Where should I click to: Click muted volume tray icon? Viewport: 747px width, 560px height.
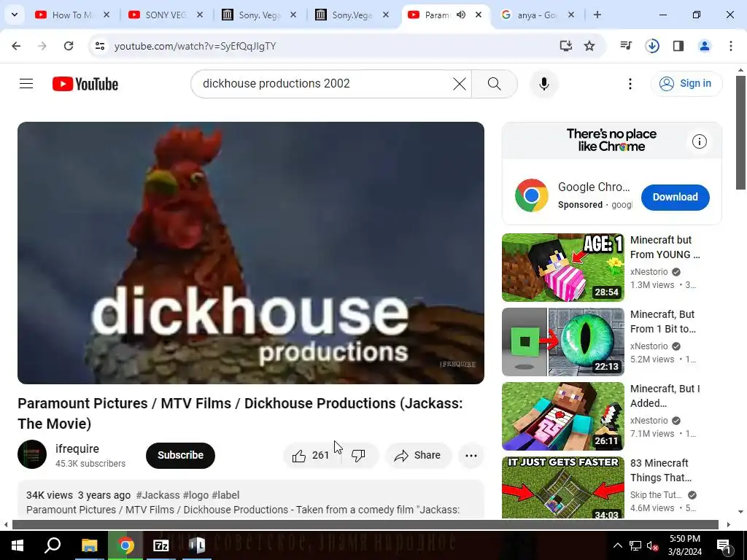pyautogui.click(x=653, y=545)
